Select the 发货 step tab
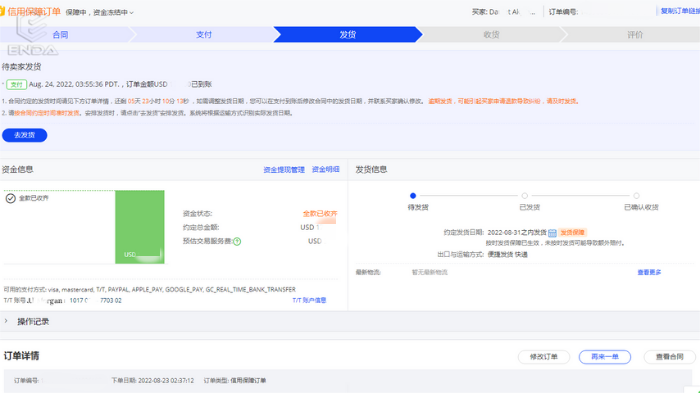This screenshot has height=393, width=700. (347, 34)
